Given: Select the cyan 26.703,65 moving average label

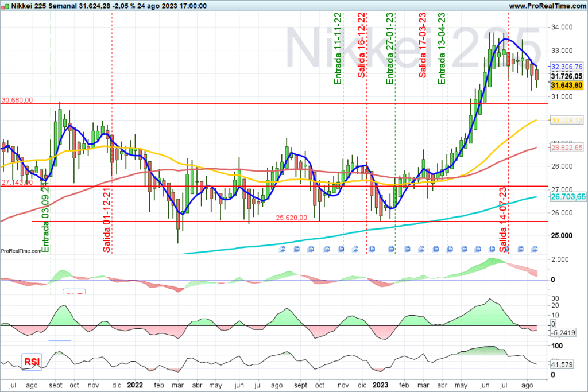Looking at the screenshot, I should click(x=568, y=197).
